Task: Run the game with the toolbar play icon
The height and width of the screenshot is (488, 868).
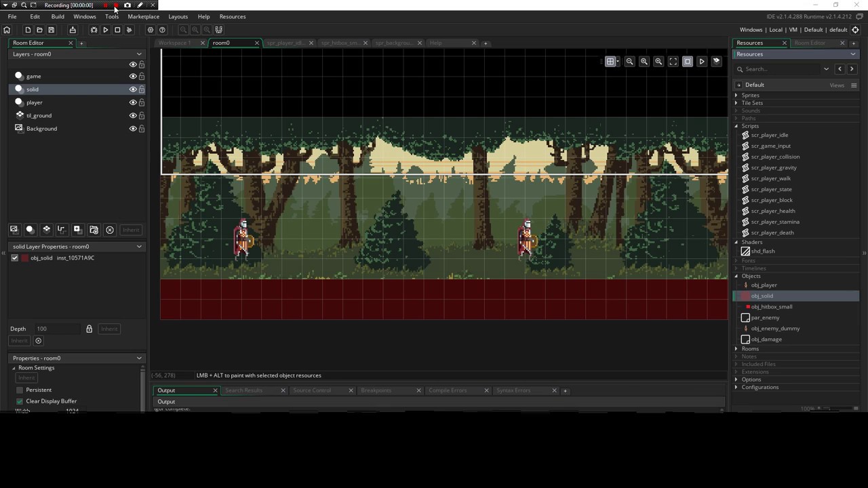Action: (x=105, y=30)
